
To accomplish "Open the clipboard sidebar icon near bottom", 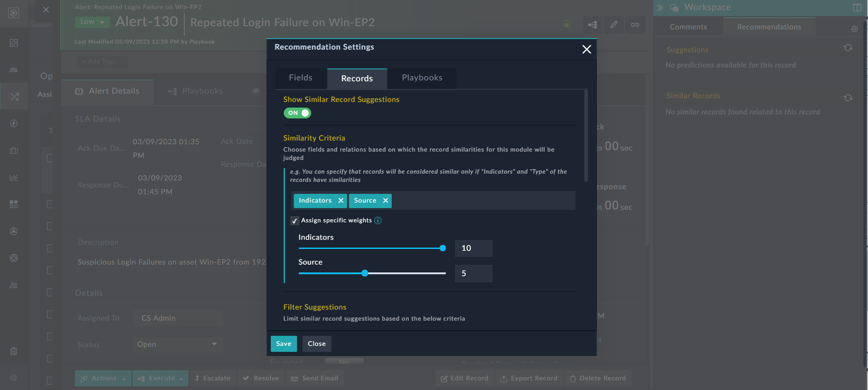I will pos(14,351).
